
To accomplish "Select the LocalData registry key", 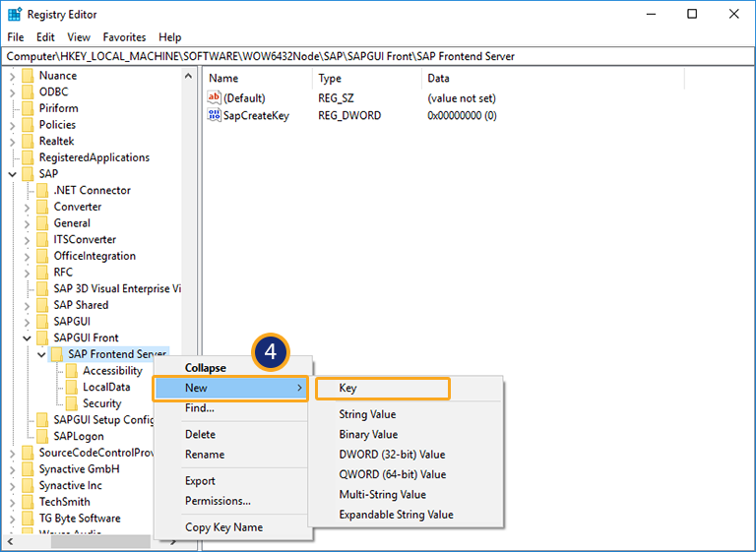I will [106, 387].
